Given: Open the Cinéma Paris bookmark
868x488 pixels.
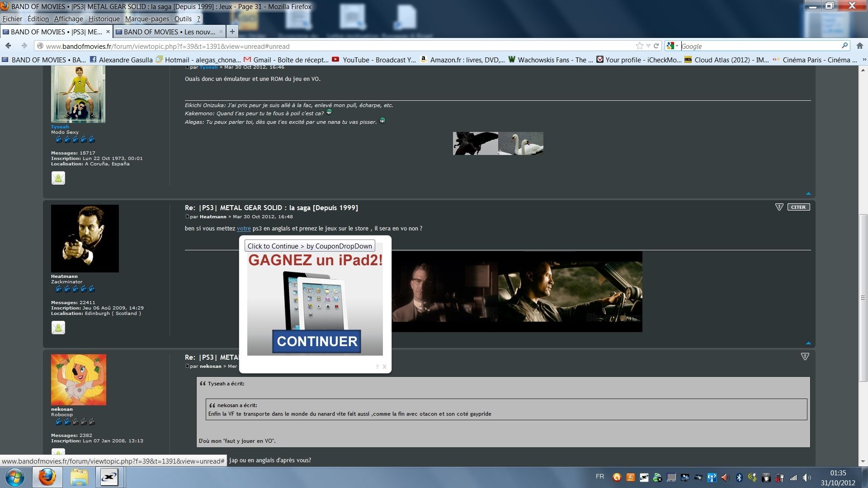Looking at the screenshot, I should 815,60.
